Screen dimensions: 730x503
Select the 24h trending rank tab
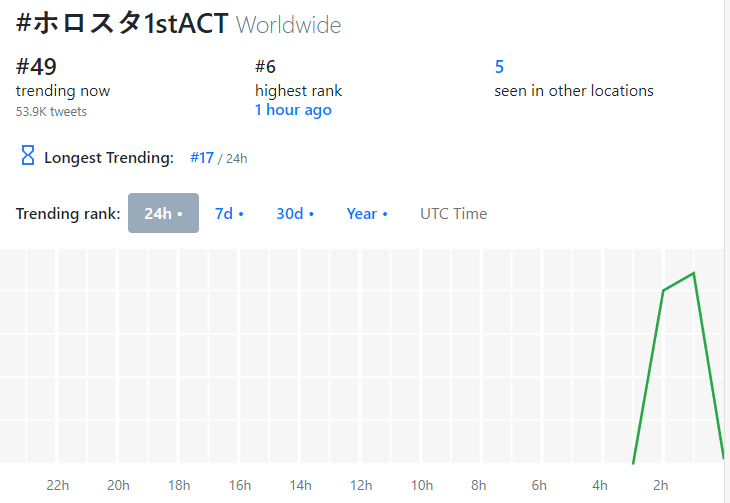pyautogui.click(x=163, y=213)
